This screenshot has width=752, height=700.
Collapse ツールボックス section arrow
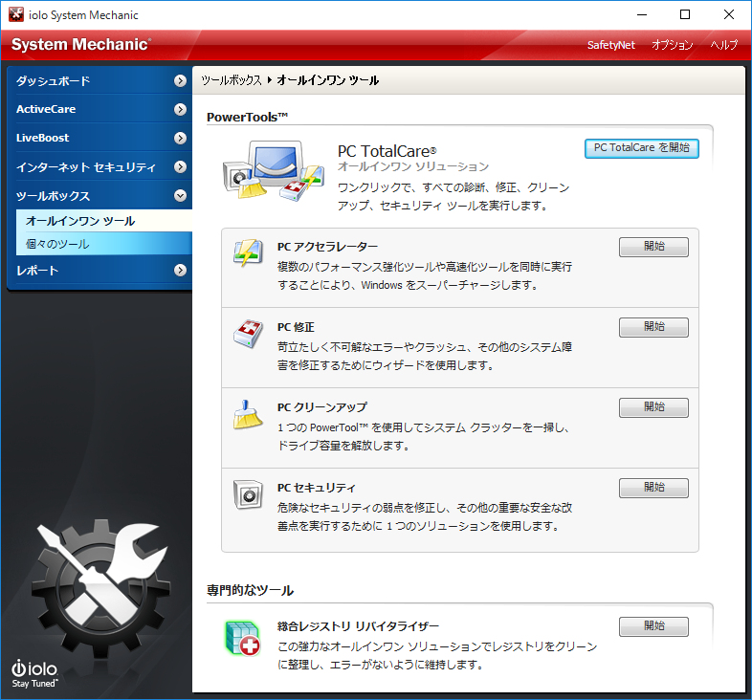(180, 196)
